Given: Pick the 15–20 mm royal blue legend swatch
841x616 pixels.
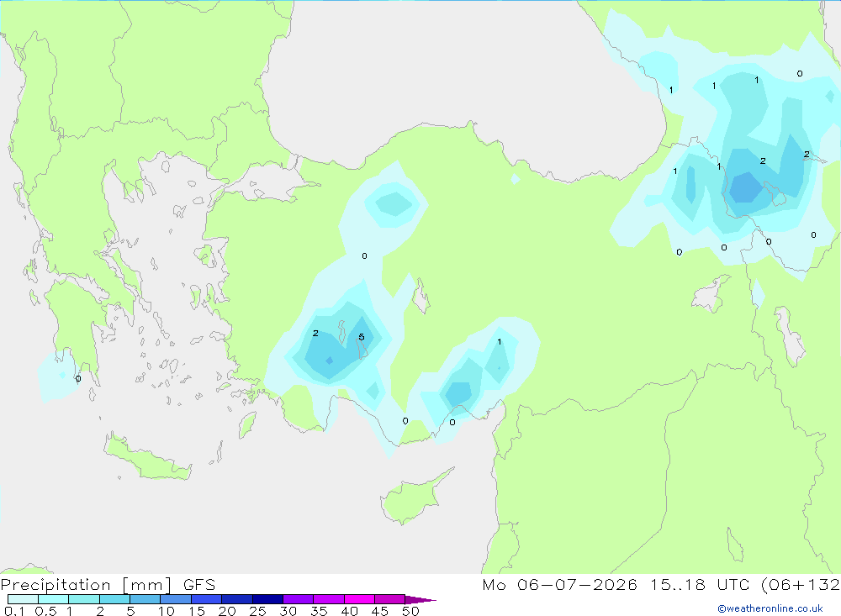Looking at the screenshot, I should (x=207, y=599).
